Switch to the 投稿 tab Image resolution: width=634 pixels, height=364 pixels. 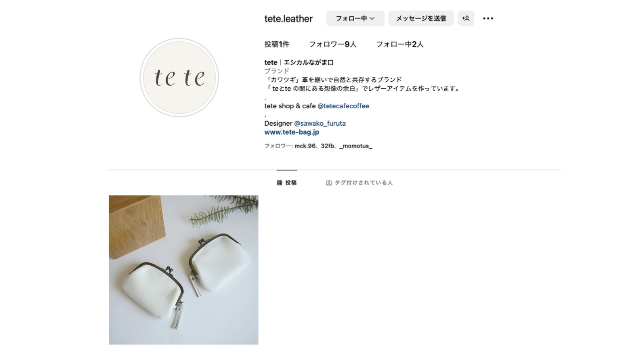coord(287,182)
